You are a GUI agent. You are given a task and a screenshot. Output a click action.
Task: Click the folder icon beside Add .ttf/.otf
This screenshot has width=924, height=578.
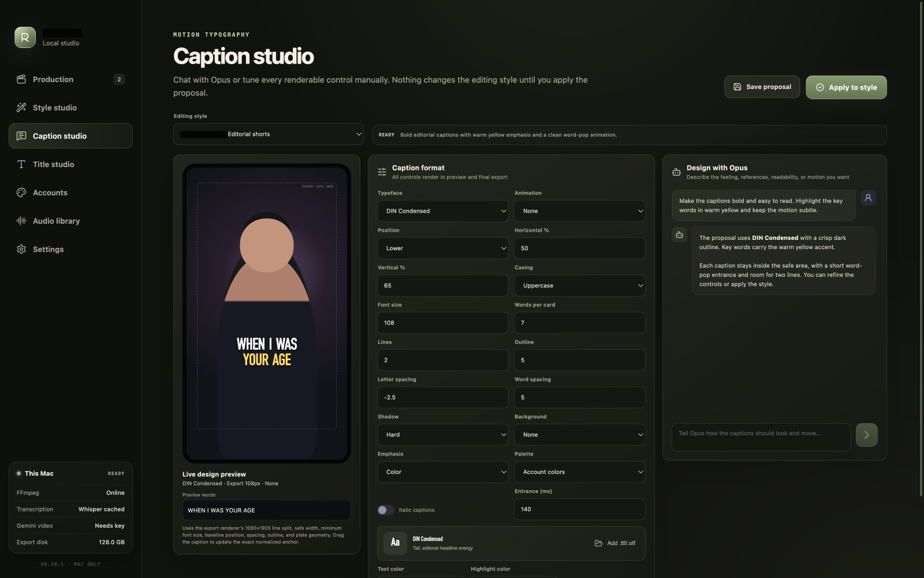598,543
